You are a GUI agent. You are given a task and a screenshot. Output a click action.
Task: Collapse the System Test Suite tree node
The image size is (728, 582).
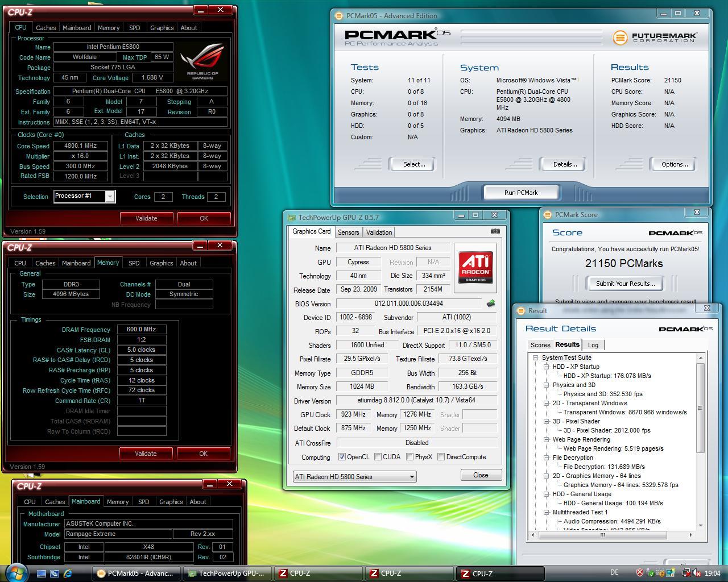pos(536,357)
